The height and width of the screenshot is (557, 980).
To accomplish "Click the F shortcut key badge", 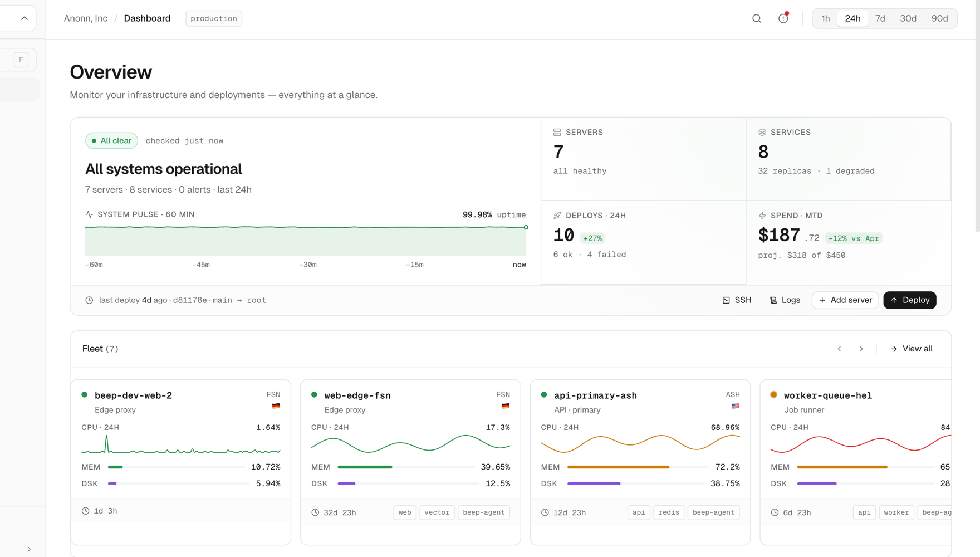I will [x=21, y=60].
